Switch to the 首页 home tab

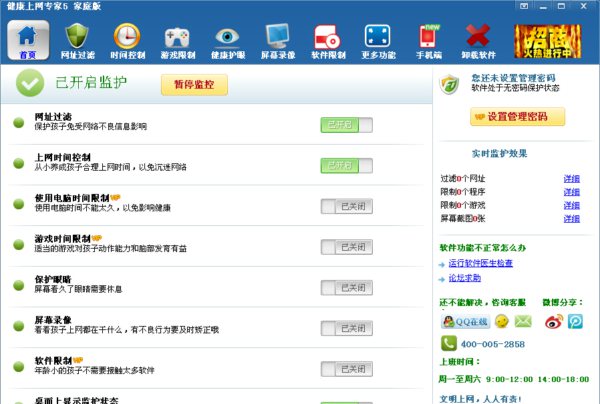point(27,40)
